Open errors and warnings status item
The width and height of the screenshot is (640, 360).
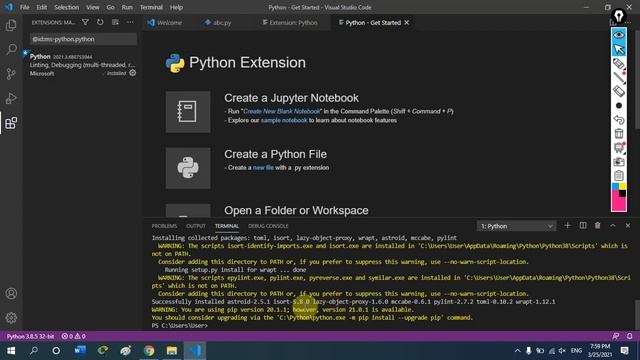pos(73,336)
